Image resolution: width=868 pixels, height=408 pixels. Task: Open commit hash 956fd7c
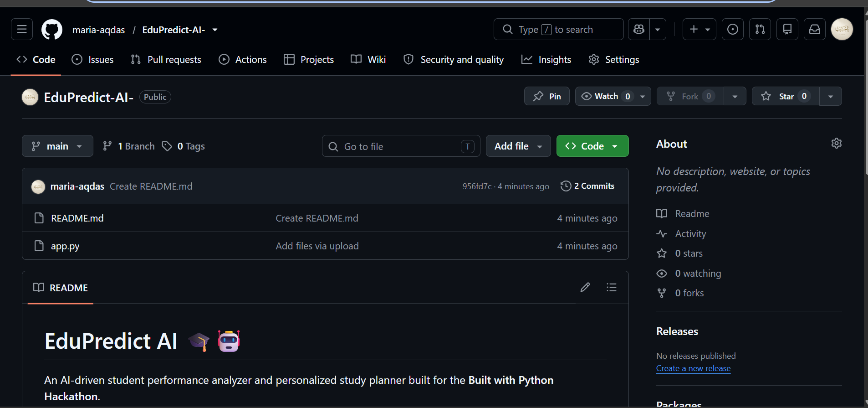coord(477,186)
